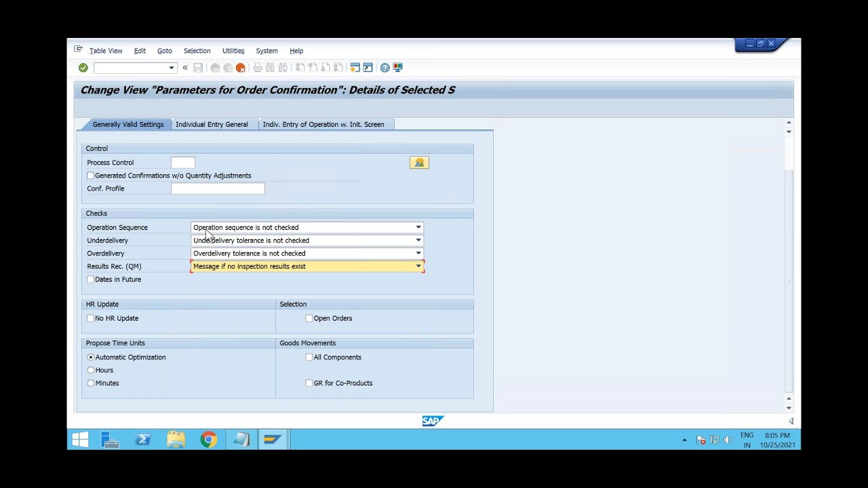Toggle GR for Co-Products checkbox
Screen dimensions: 868x488
(x=309, y=383)
